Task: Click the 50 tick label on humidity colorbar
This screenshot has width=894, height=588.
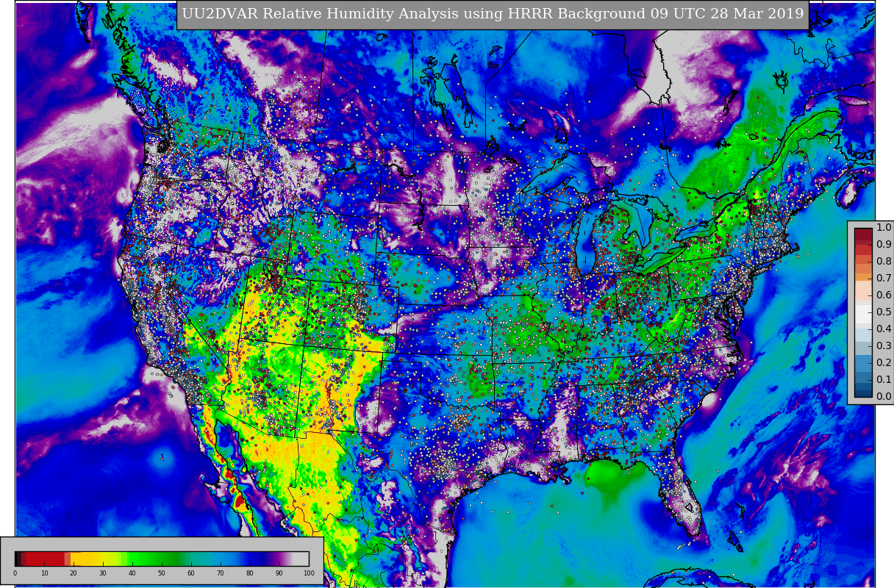Action: tap(162, 573)
